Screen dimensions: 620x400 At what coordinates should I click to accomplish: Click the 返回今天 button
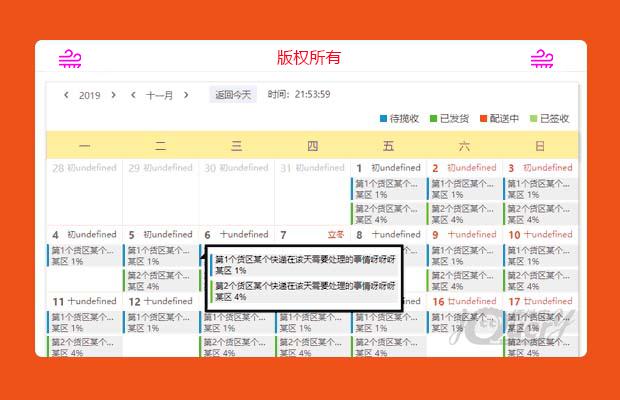point(232,95)
